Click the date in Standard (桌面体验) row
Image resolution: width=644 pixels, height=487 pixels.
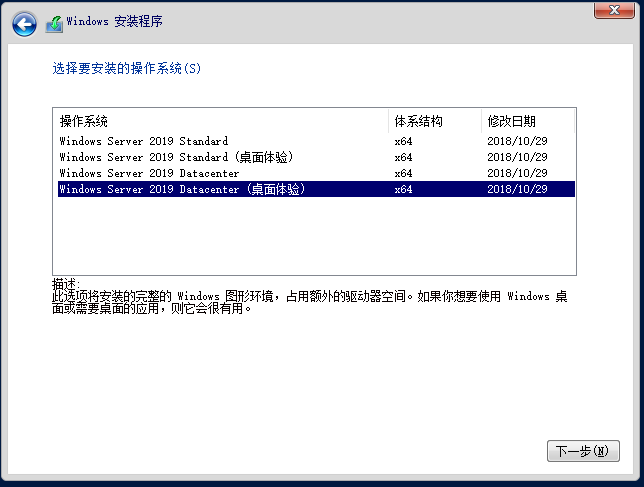(517, 157)
